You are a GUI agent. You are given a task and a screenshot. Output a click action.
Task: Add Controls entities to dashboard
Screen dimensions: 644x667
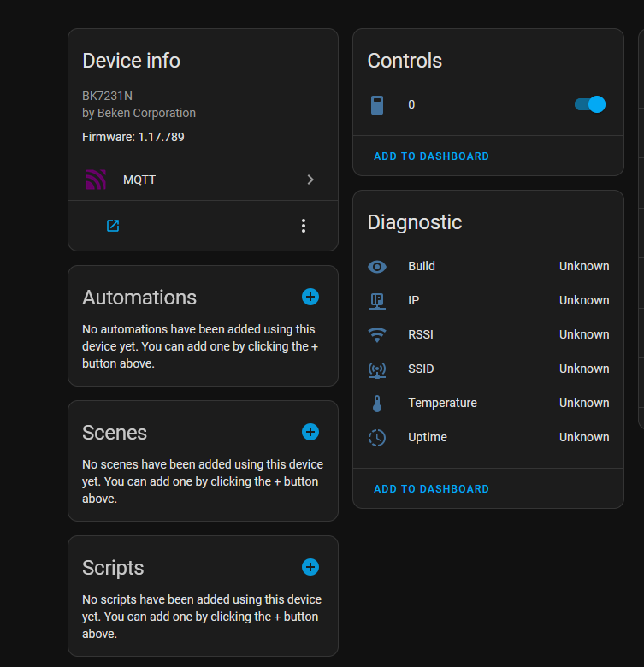pyautogui.click(x=432, y=156)
